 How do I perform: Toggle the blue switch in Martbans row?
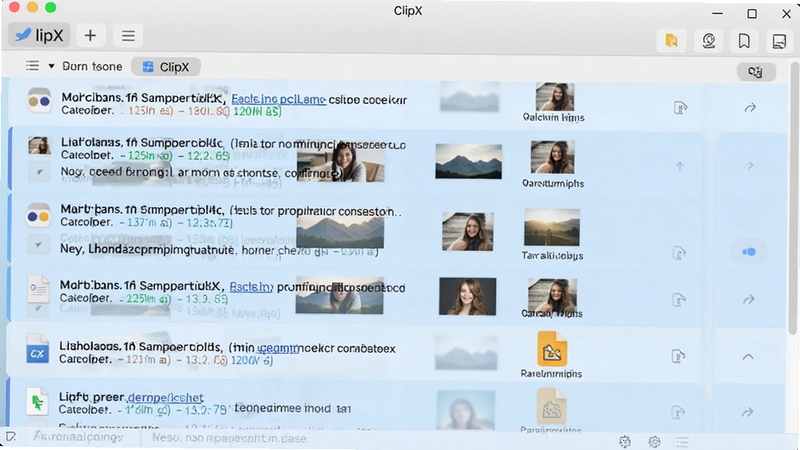(748, 252)
